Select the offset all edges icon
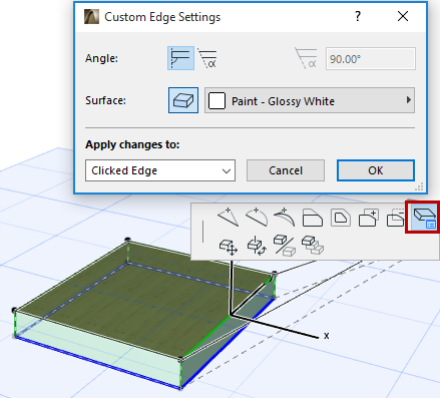 (341, 218)
